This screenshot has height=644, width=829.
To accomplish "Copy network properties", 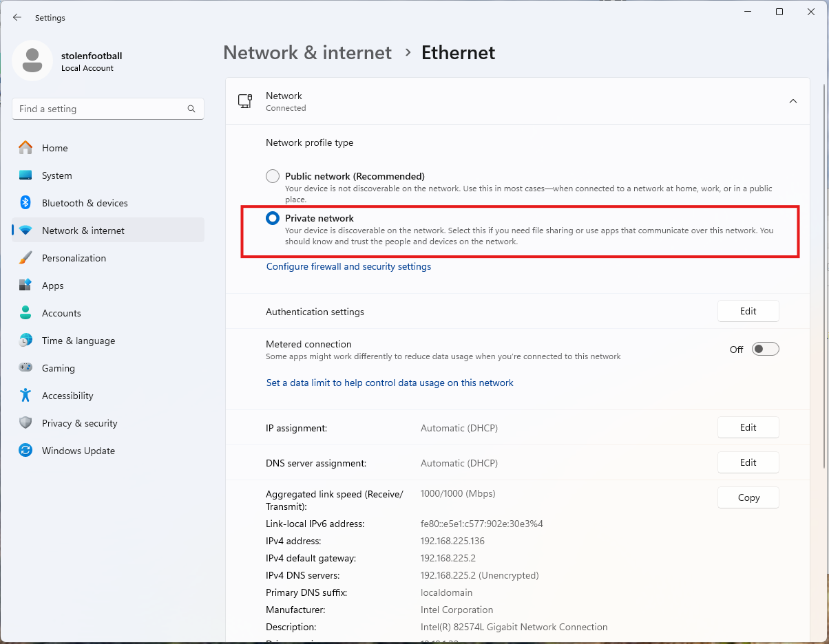I will pyautogui.click(x=748, y=497).
